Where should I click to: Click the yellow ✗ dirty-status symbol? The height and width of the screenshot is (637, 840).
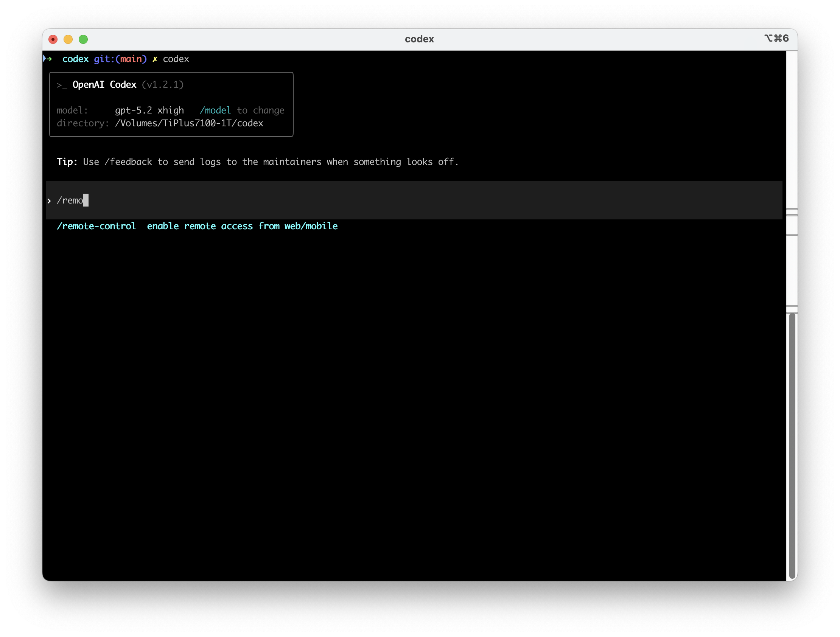pyautogui.click(x=155, y=59)
